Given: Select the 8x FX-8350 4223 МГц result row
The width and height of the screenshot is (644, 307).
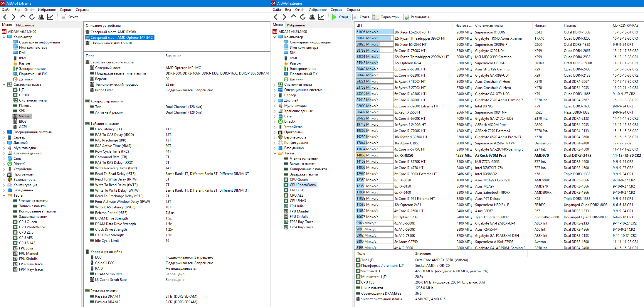Looking at the screenshot, I should [499, 156].
